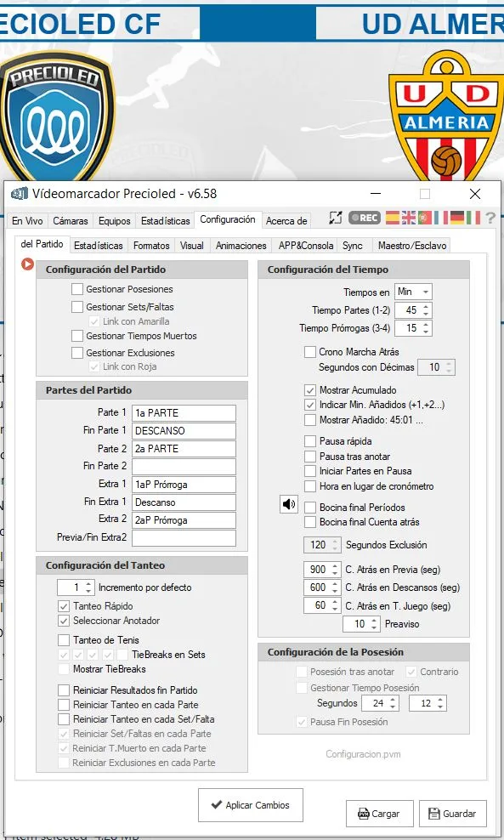Switch to the Formatos sub-tab
Screen dimensions: 504x840
(x=151, y=246)
